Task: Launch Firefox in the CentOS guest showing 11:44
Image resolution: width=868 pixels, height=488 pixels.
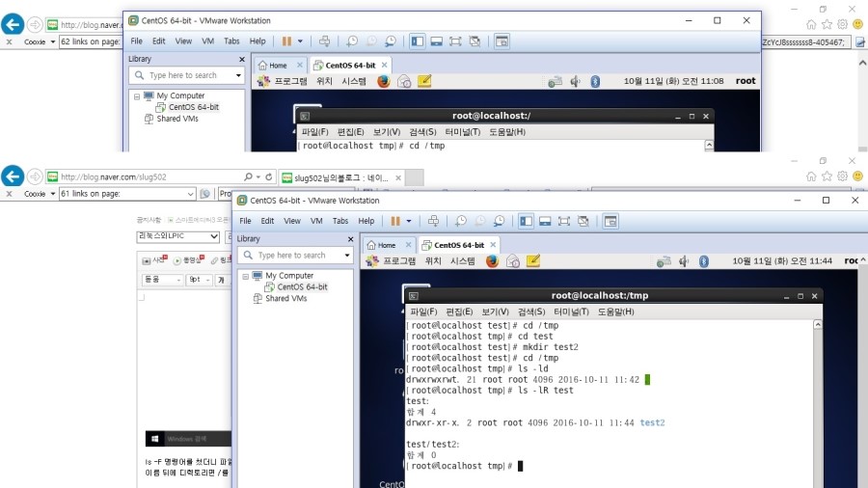Action: [x=492, y=260]
